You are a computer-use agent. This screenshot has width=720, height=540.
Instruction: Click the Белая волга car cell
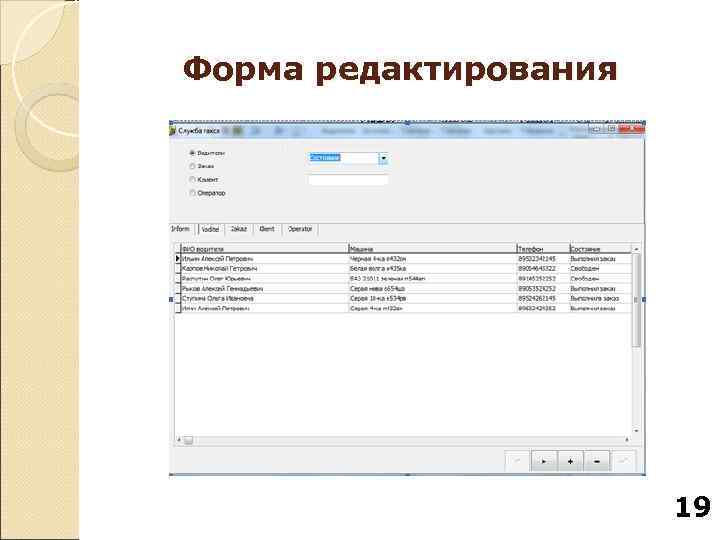click(433, 269)
